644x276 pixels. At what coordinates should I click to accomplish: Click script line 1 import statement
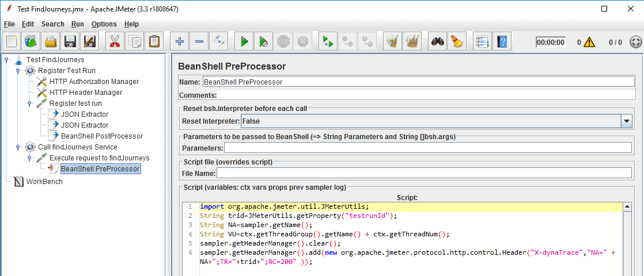(285, 206)
